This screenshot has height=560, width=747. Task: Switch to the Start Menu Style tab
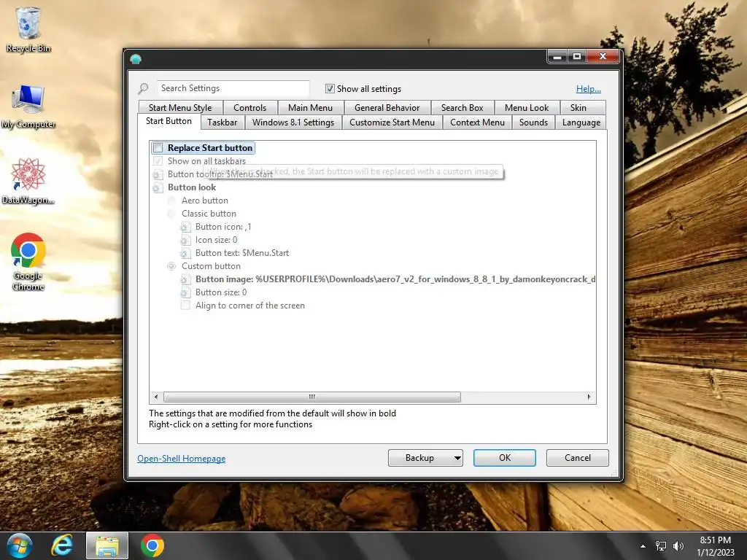click(180, 108)
